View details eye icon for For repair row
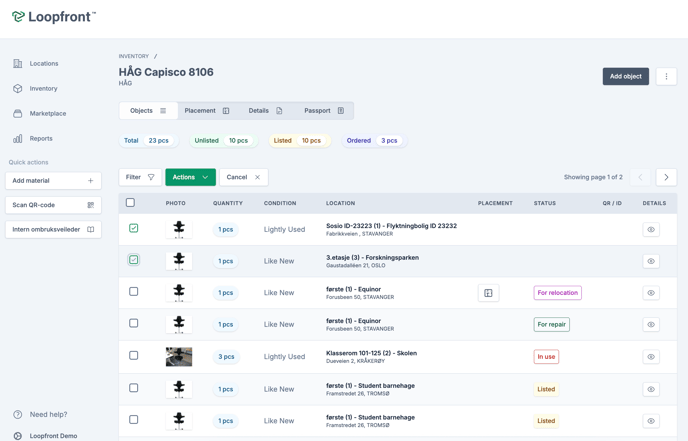Screen dimensions: 688x441 (651, 324)
